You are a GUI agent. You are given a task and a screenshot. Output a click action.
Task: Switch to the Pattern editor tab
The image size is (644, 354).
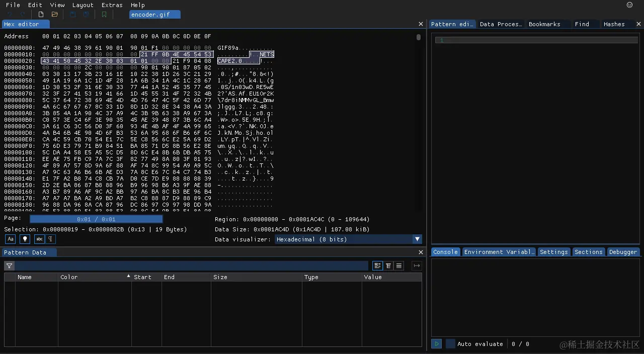coord(452,24)
